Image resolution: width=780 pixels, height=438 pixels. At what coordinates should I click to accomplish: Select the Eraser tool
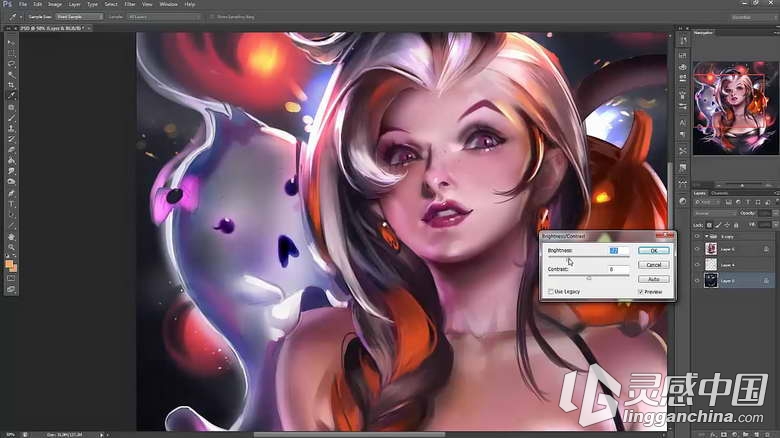click(11, 149)
